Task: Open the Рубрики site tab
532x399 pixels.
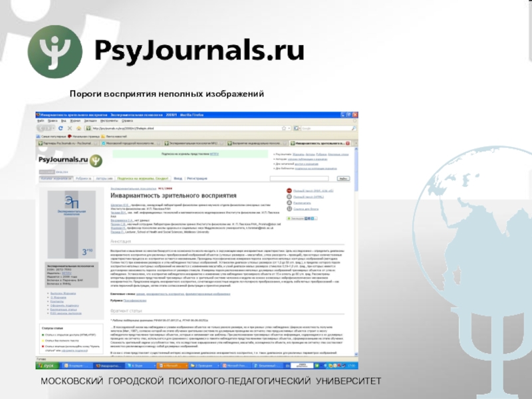Action: pyautogui.click(x=83, y=178)
